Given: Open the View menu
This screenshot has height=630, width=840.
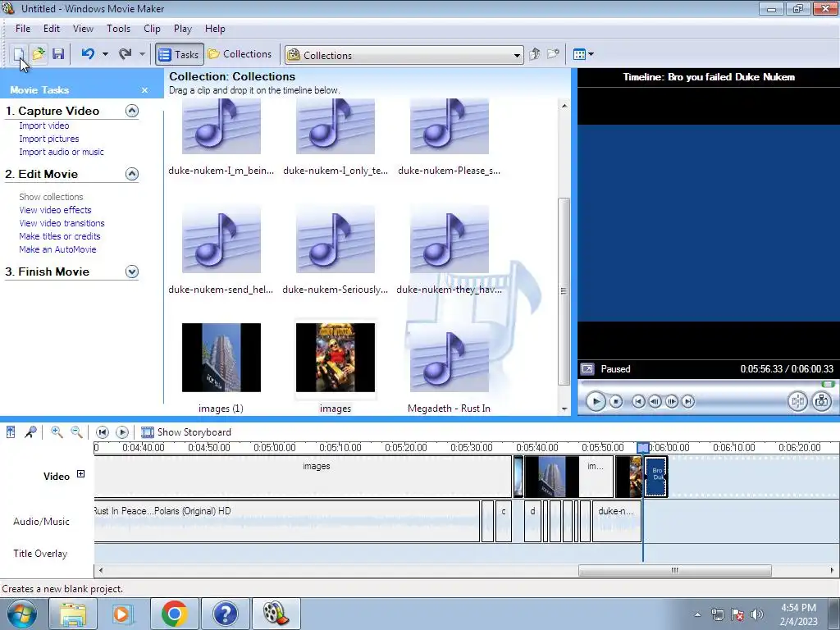Looking at the screenshot, I should point(83,29).
